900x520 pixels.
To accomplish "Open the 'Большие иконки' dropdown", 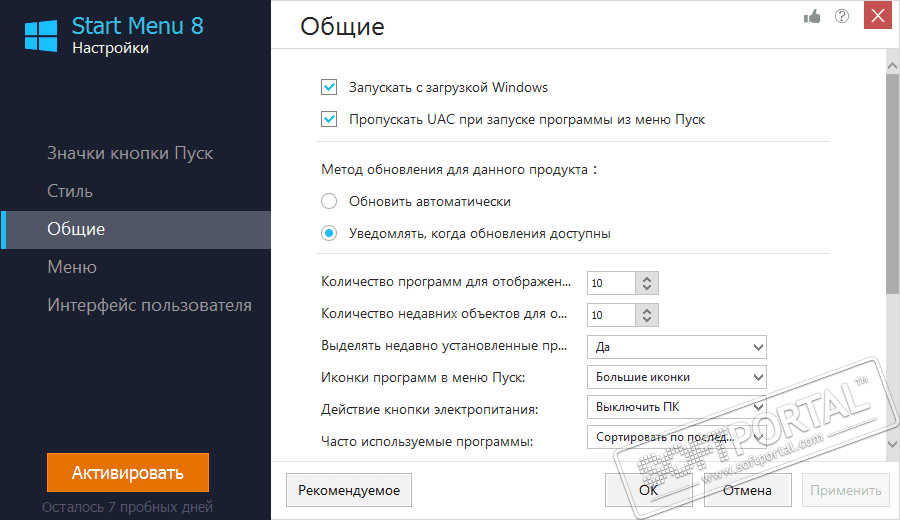I will [677, 377].
